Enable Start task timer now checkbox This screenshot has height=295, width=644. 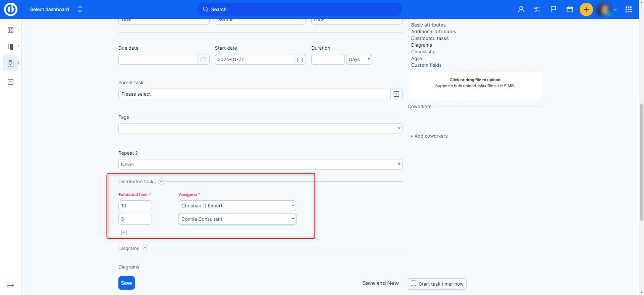click(414, 284)
